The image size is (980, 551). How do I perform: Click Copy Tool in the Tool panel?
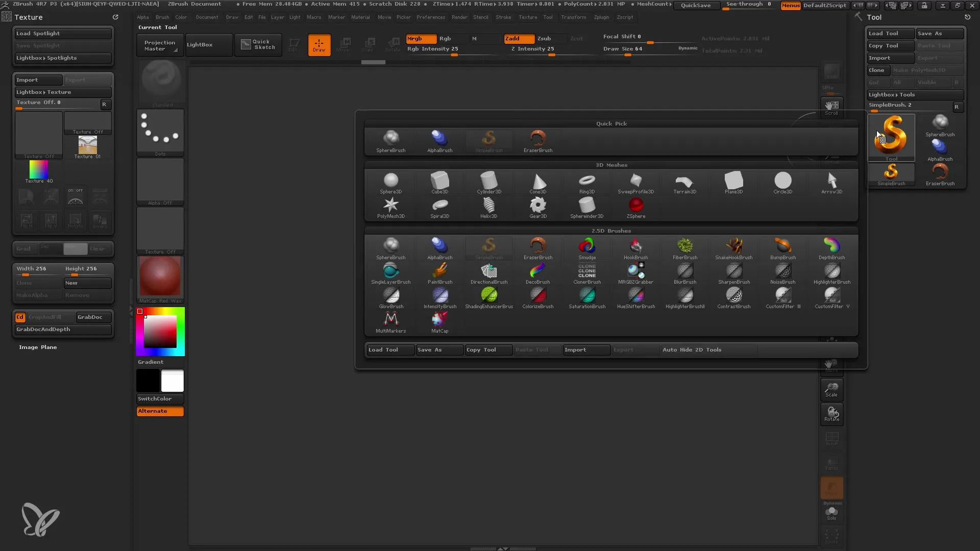[x=891, y=46]
